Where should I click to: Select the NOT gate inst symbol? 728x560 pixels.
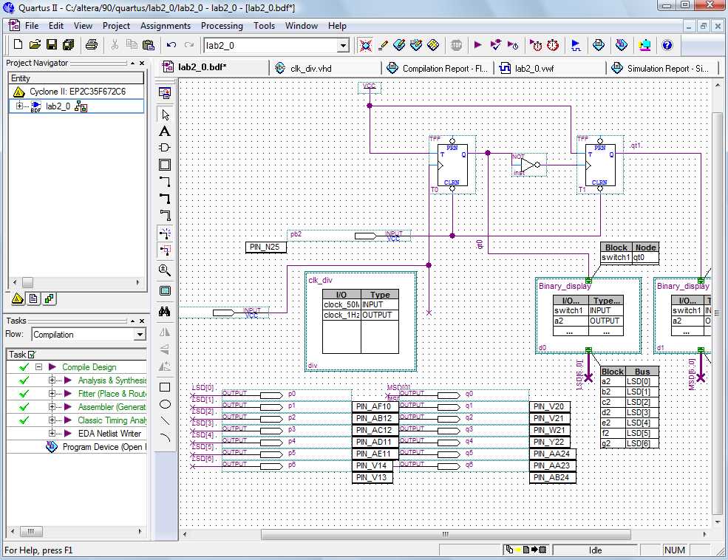pyautogui.click(x=529, y=165)
